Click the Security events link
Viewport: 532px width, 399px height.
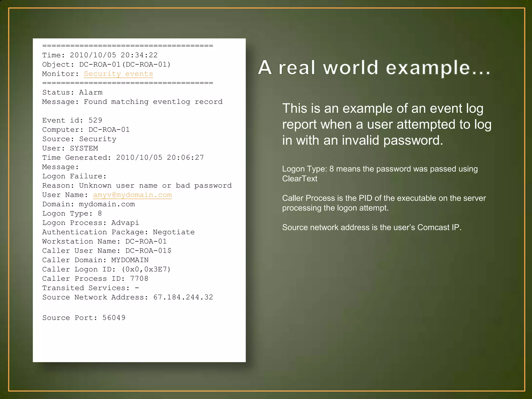[118, 74]
